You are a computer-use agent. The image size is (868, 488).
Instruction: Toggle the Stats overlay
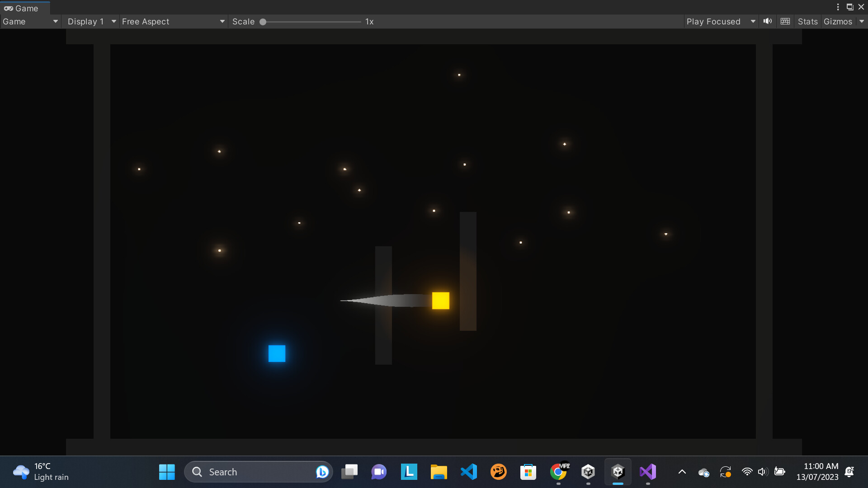pyautogui.click(x=807, y=21)
